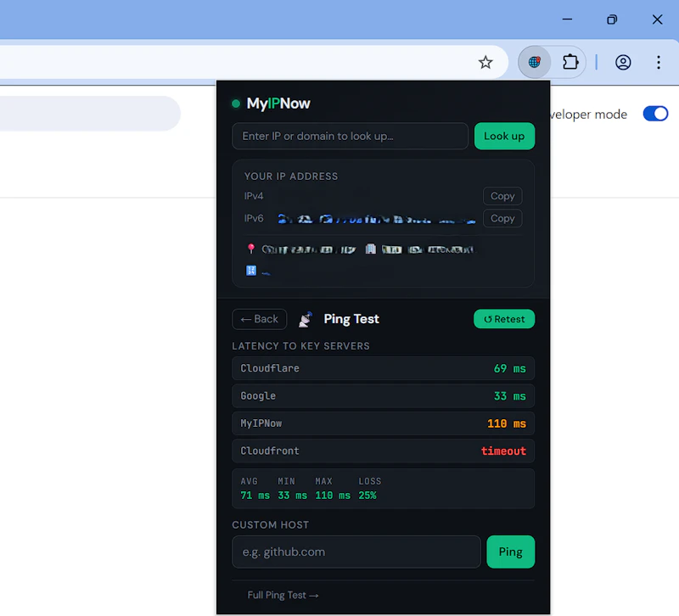
Task: Go back with the Back button
Action: pyautogui.click(x=260, y=319)
